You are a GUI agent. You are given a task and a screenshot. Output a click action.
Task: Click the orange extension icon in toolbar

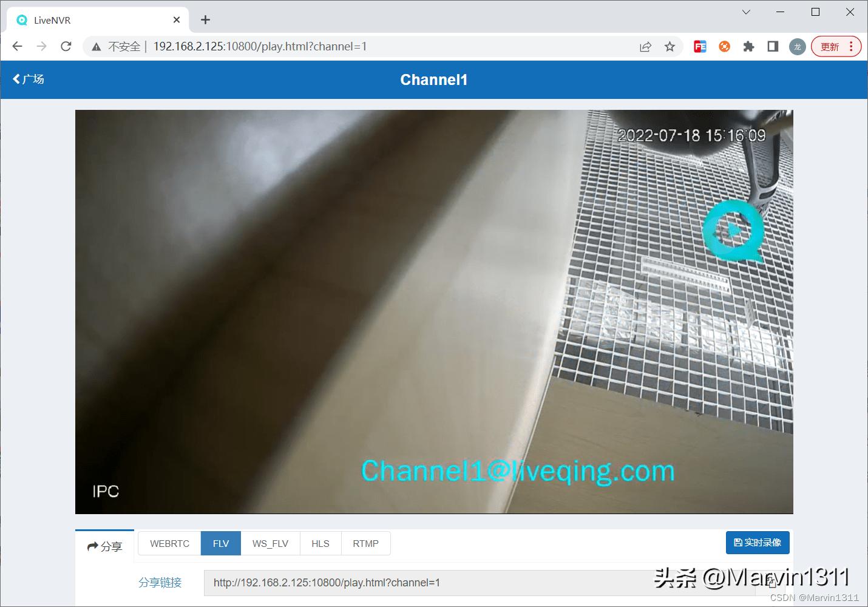tap(724, 46)
